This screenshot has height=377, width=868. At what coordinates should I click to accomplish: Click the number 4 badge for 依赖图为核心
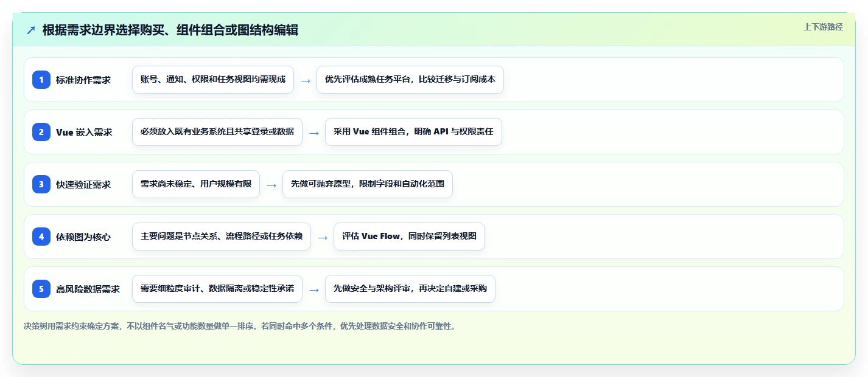click(x=41, y=237)
